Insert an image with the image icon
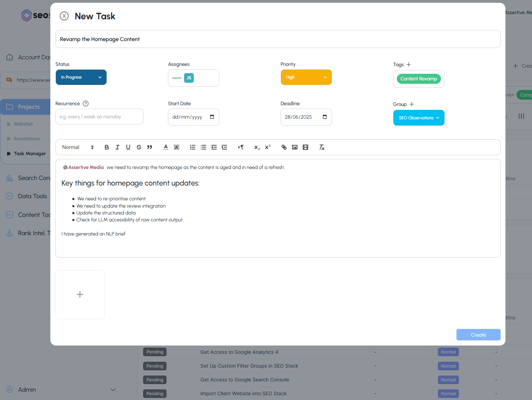This screenshot has width=532, height=400. click(294, 147)
